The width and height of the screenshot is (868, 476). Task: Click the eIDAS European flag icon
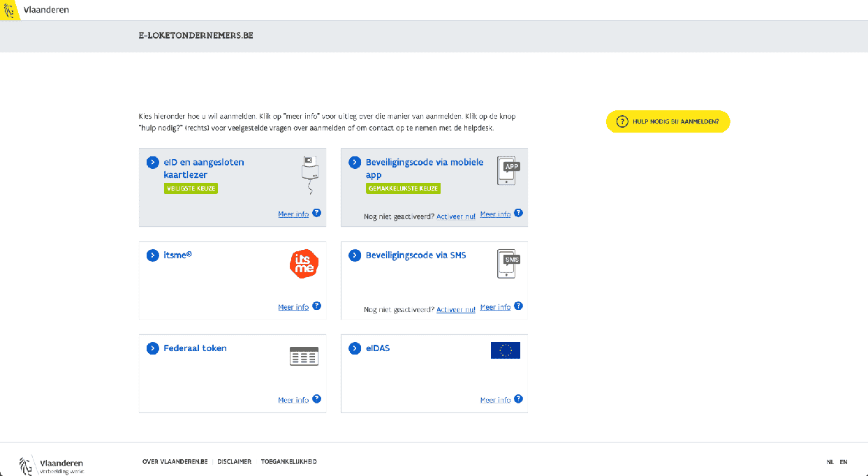click(x=505, y=350)
